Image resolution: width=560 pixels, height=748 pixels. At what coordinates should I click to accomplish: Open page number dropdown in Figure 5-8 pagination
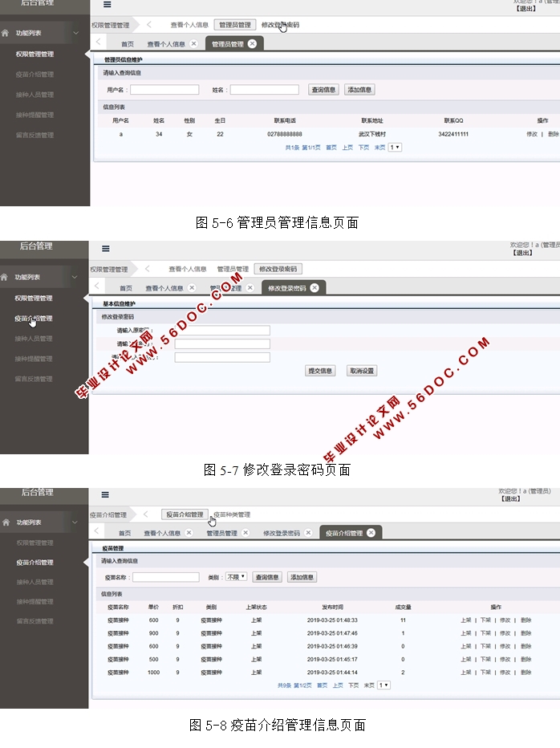click(x=384, y=685)
